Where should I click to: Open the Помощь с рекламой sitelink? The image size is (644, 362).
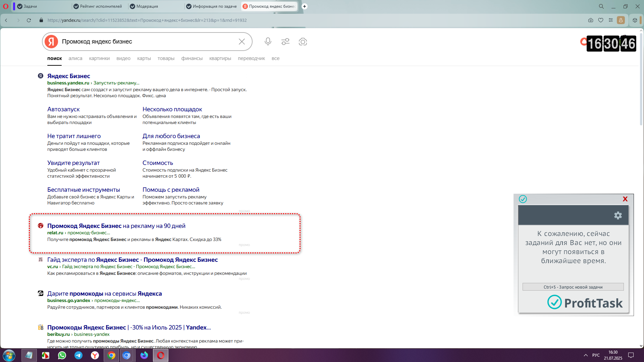click(171, 190)
